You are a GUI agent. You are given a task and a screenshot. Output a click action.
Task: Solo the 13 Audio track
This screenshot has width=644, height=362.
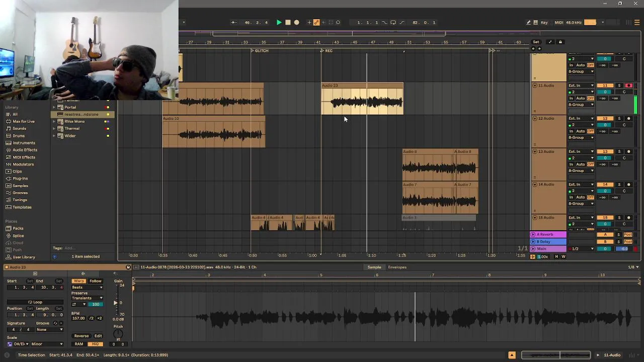coord(619,151)
